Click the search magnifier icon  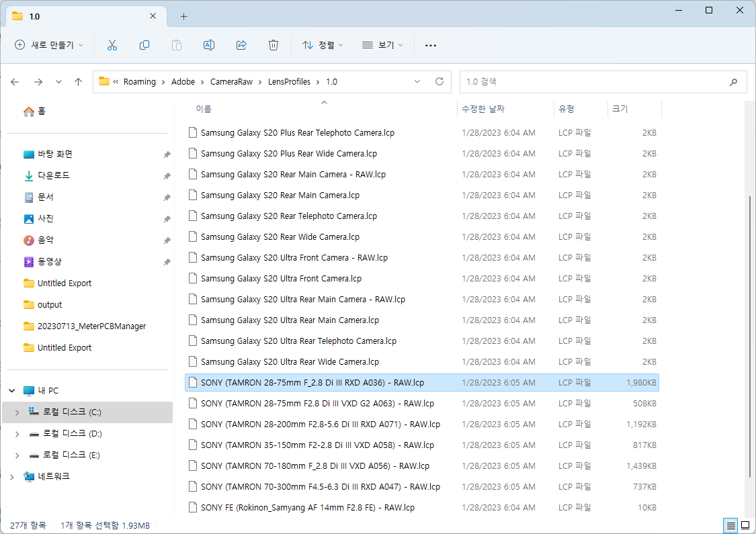[x=733, y=82]
